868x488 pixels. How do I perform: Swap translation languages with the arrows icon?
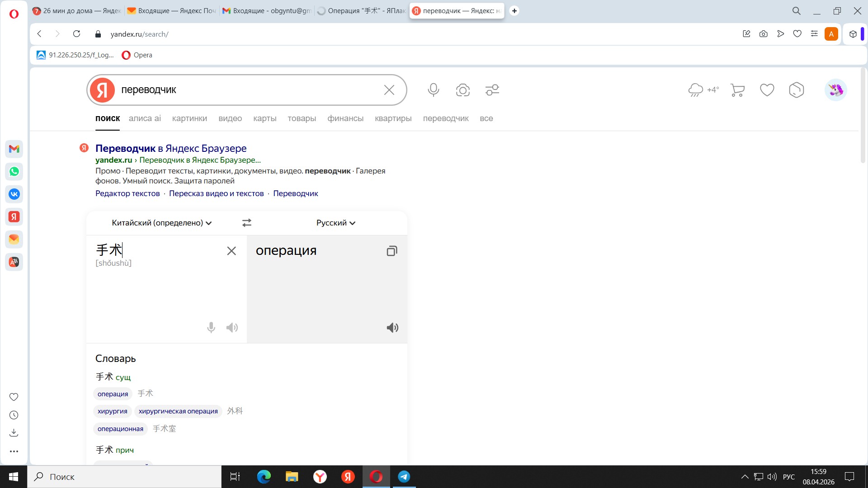click(246, 223)
